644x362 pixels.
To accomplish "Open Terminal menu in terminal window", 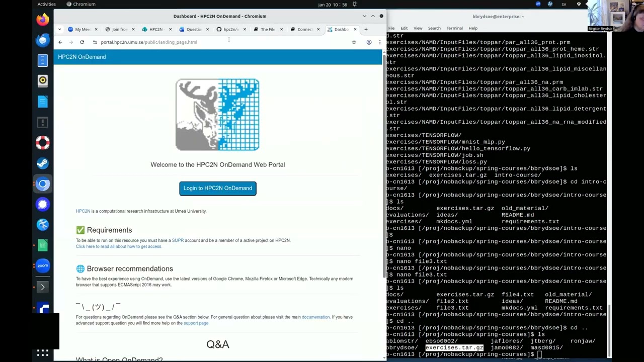I will pos(455,28).
